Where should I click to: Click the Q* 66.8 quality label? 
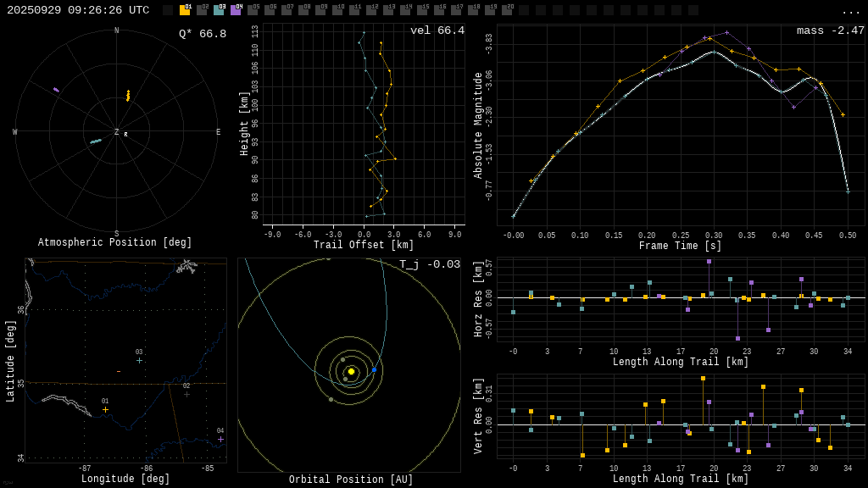point(202,34)
